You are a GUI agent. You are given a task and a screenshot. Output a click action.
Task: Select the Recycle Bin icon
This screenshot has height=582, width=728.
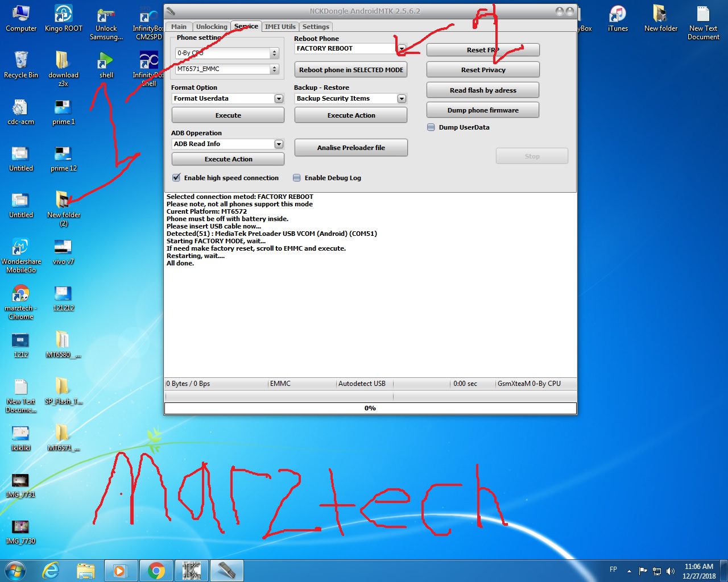point(21,64)
